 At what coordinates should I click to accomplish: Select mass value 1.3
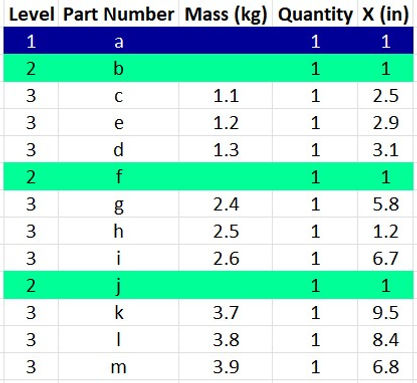tap(226, 149)
